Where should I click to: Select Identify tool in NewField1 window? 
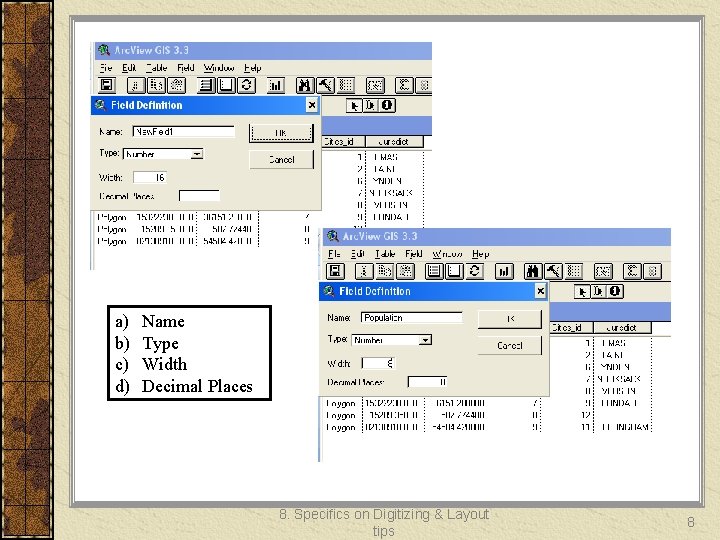tap(387, 106)
